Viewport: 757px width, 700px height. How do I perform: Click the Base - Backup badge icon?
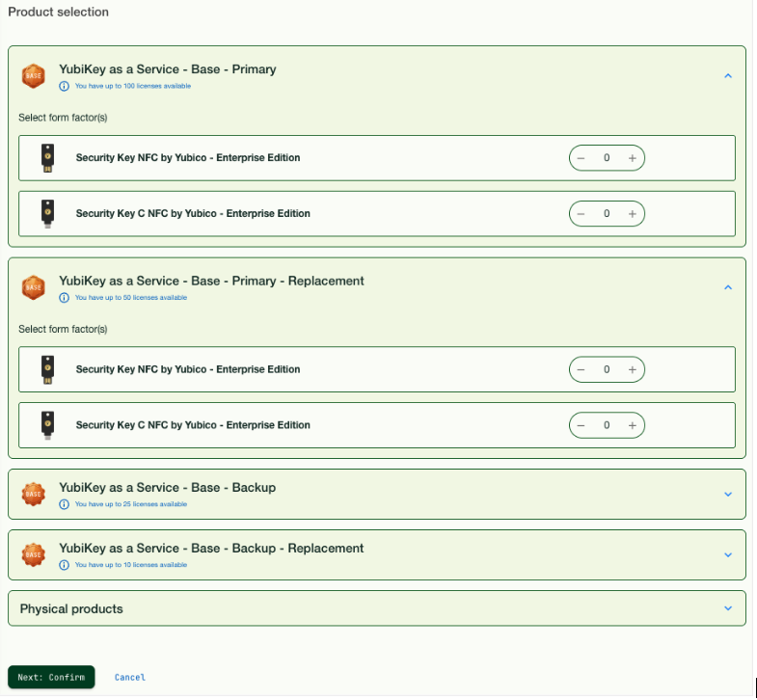point(34,494)
